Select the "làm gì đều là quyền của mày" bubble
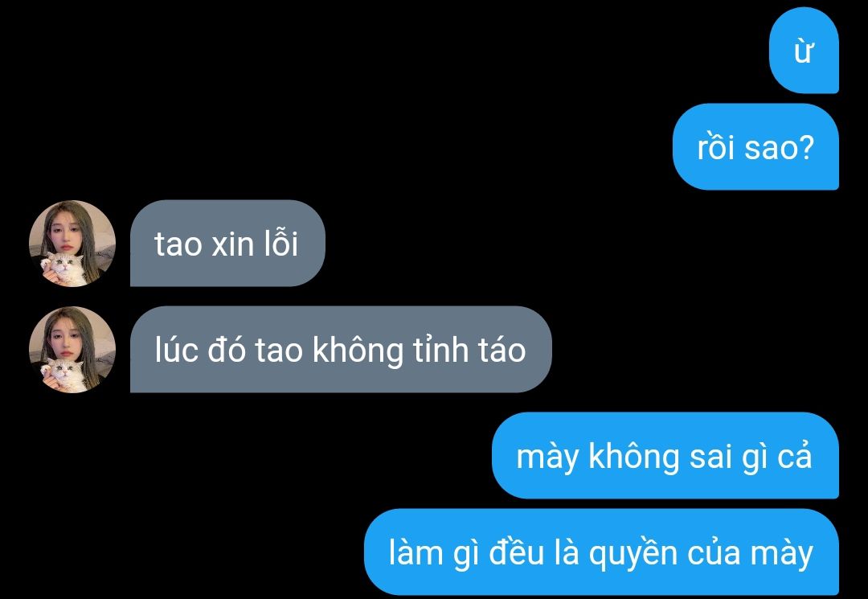The width and height of the screenshot is (868, 599). (602, 552)
